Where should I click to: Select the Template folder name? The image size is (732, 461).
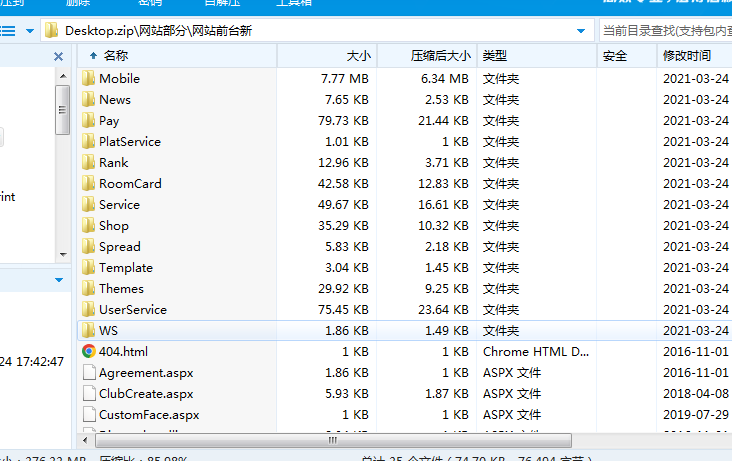126,267
